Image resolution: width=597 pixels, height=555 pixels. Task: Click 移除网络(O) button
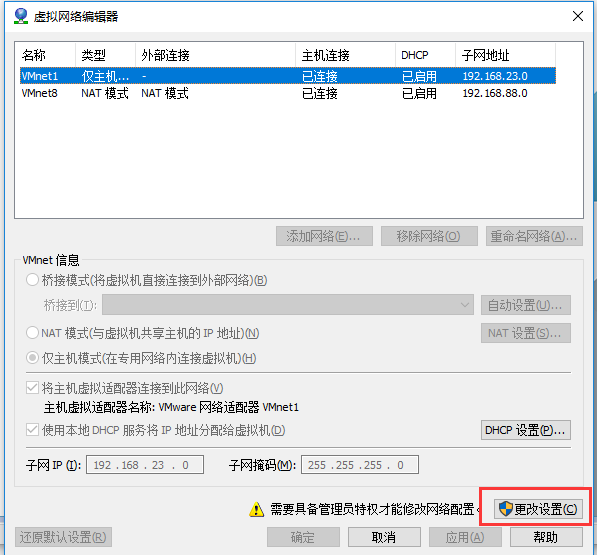tap(429, 236)
